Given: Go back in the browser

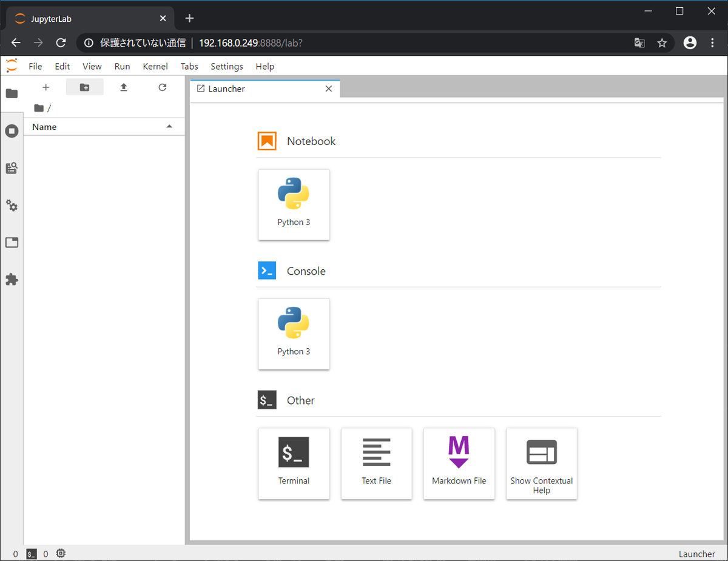Looking at the screenshot, I should point(16,43).
